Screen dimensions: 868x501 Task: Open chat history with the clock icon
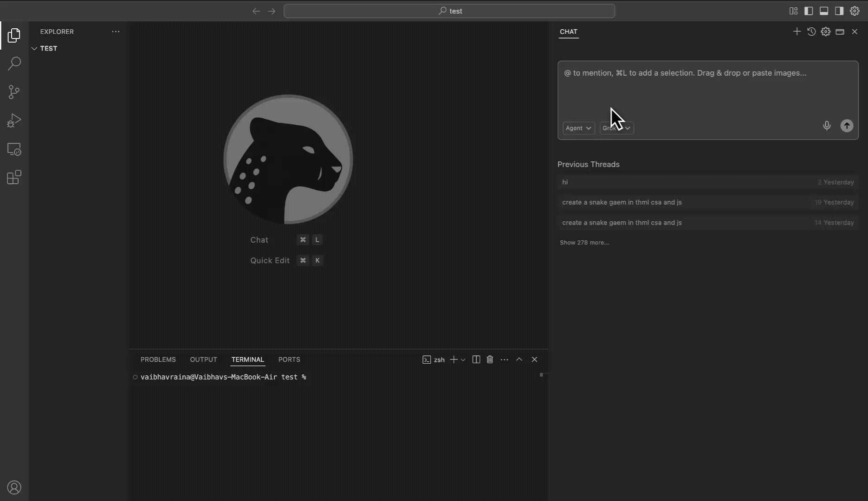(x=811, y=32)
